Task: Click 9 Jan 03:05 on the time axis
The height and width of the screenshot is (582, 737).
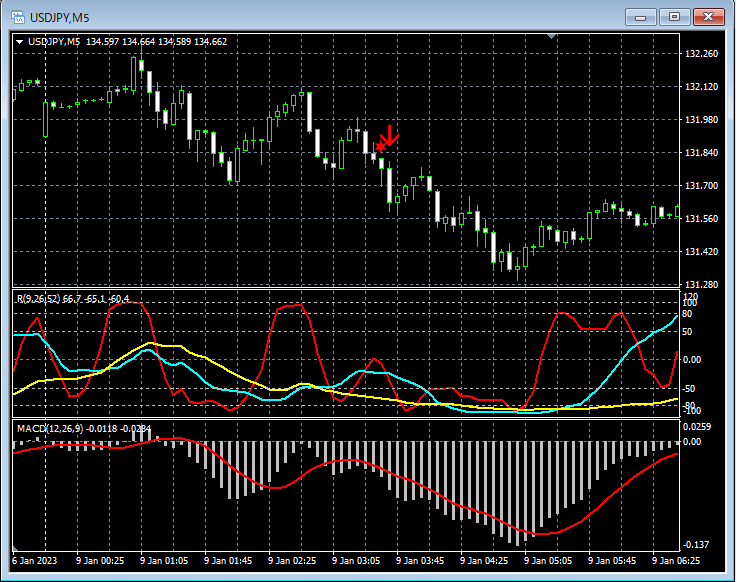Action: (x=355, y=561)
